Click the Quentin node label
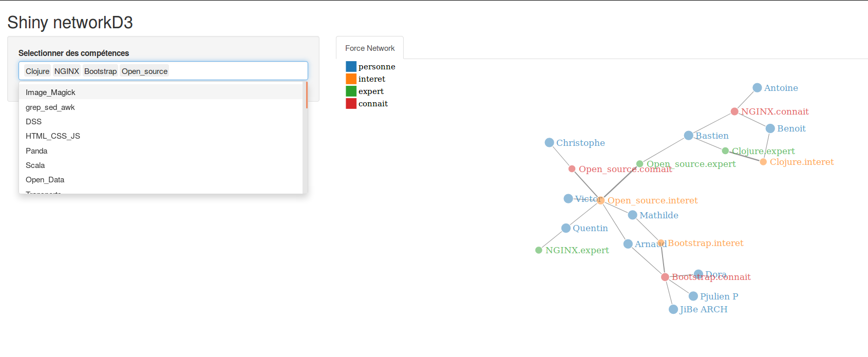868x357 pixels. [590, 228]
